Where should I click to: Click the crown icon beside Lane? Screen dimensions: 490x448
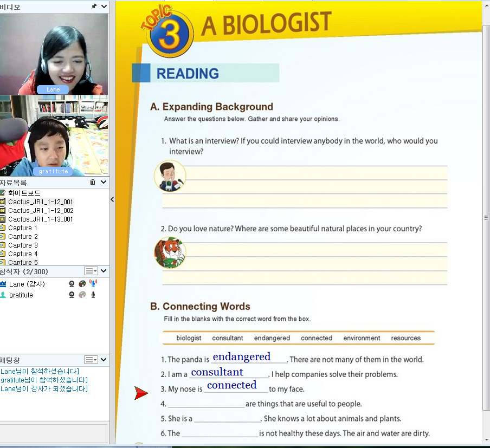coord(3,284)
